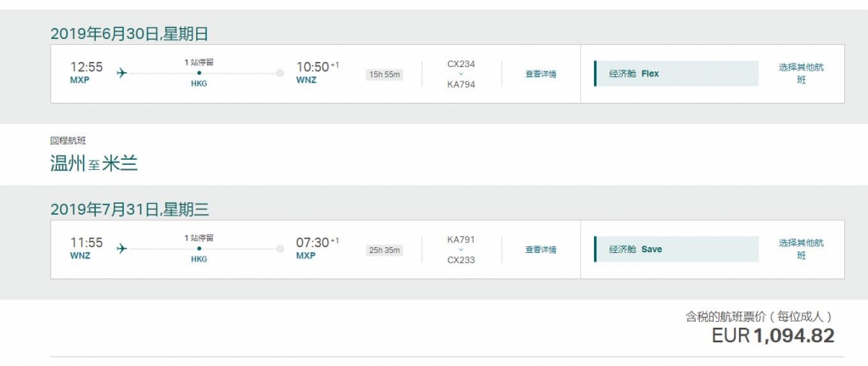Image resolution: width=868 pixels, height=366 pixels.
Task: Click the HKG stopover dot on the June 30 flight
Action: [199, 73]
